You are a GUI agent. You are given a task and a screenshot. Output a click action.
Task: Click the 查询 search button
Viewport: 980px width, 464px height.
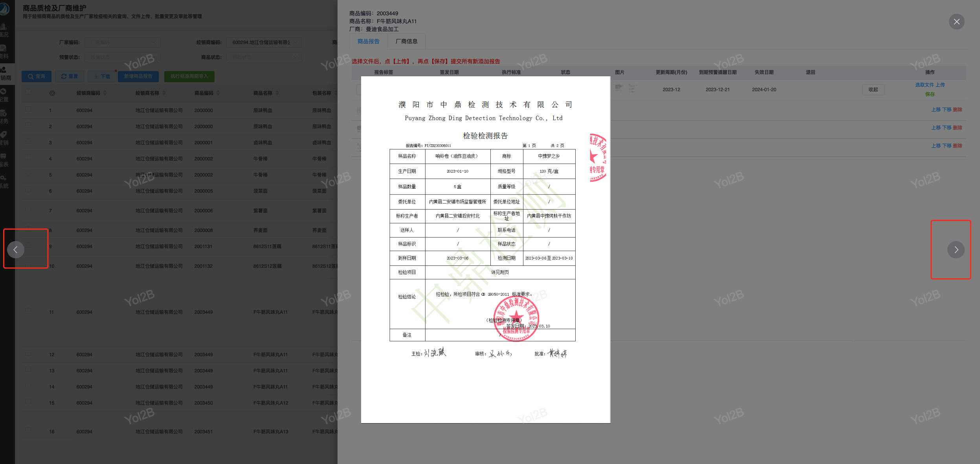(37, 76)
